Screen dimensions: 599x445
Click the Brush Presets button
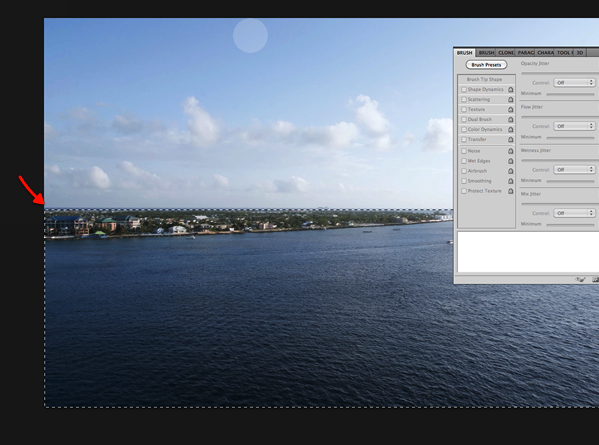486,65
